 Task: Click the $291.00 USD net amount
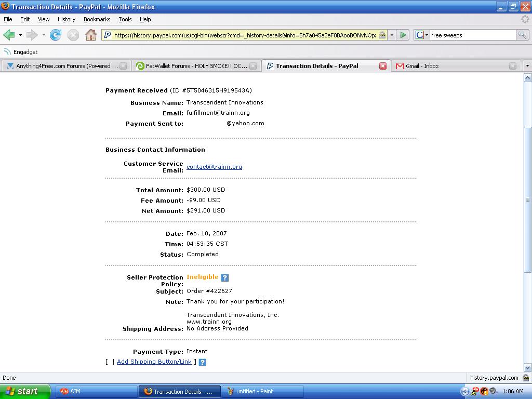[x=206, y=210]
